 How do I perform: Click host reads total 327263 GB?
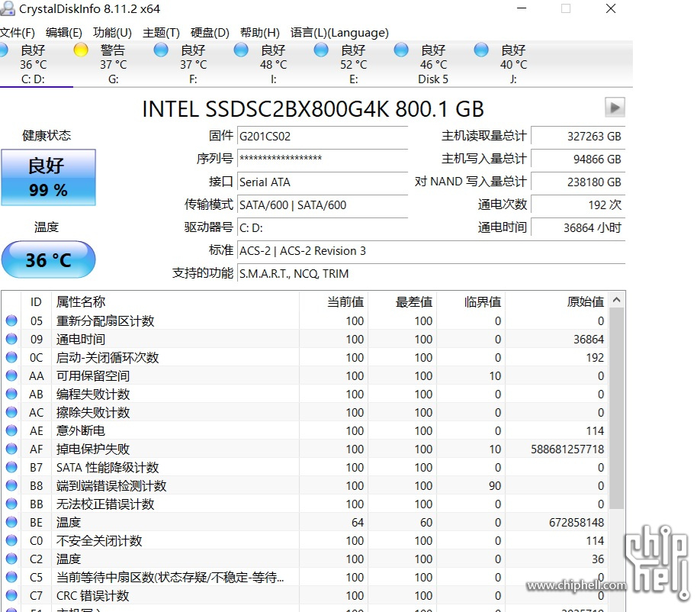tap(578, 137)
